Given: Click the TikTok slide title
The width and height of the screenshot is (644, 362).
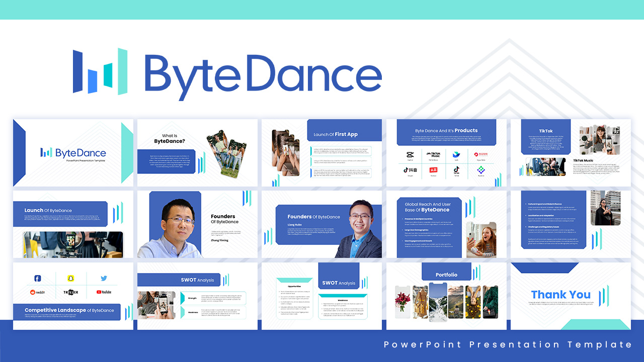Looking at the screenshot, I should (x=546, y=131).
